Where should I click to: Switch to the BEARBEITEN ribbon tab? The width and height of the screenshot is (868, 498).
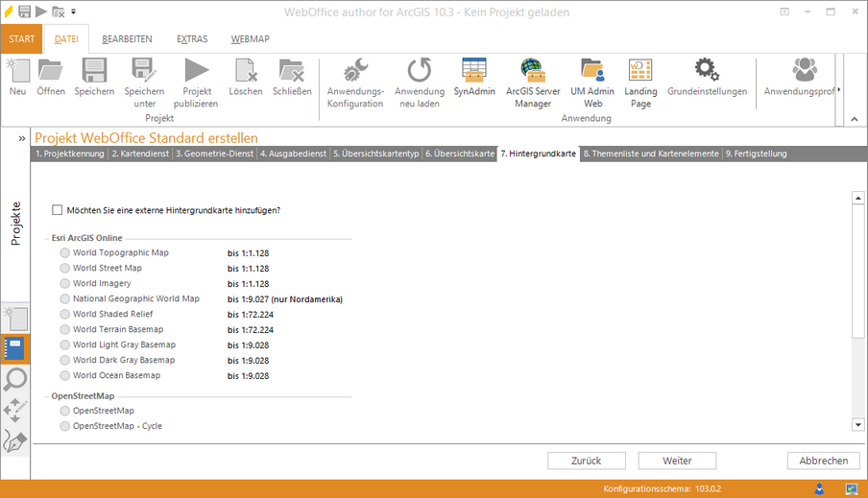[x=127, y=39]
